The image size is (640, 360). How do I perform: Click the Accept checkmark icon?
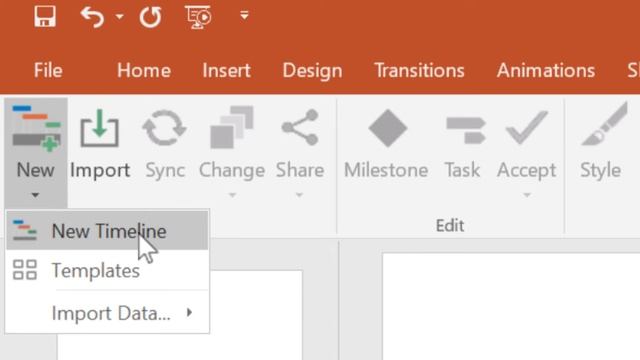(x=527, y=127)
